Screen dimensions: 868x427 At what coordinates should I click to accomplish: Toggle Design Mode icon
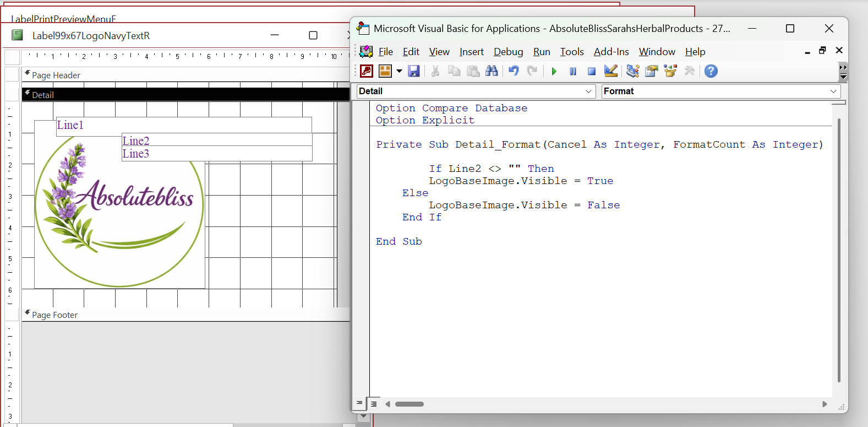[611, 71]
